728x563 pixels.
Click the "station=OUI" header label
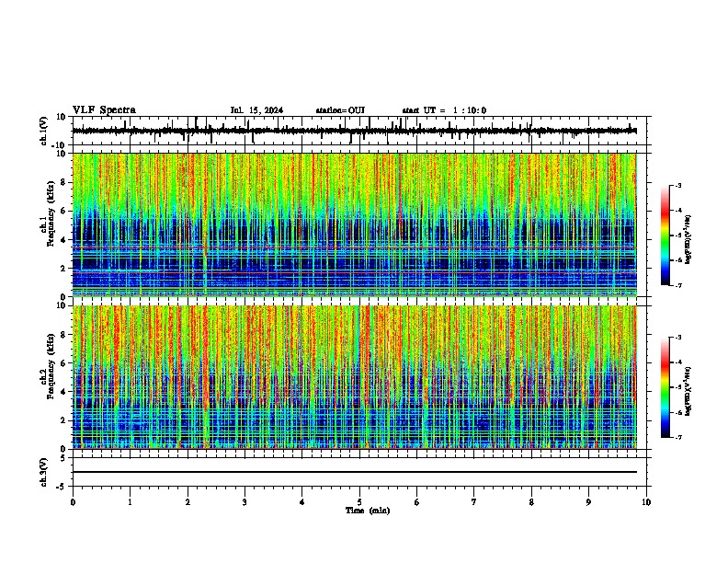click(340, 110)
